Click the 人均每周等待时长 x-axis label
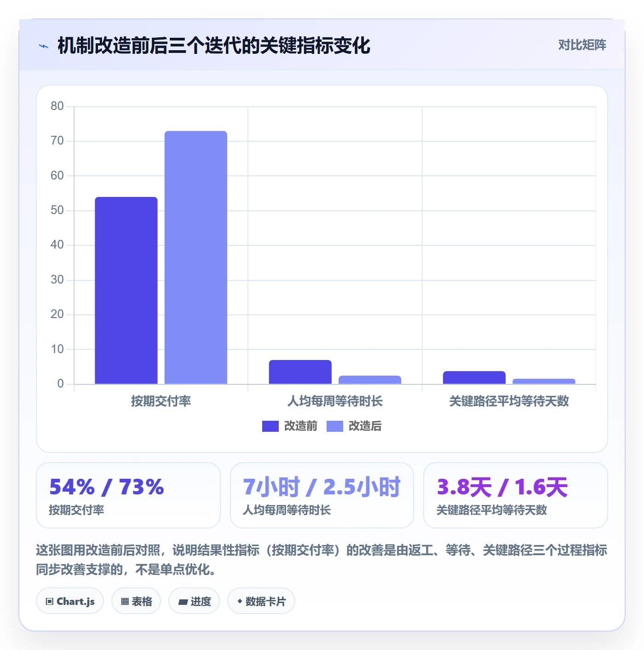 [x=335, y=401]
